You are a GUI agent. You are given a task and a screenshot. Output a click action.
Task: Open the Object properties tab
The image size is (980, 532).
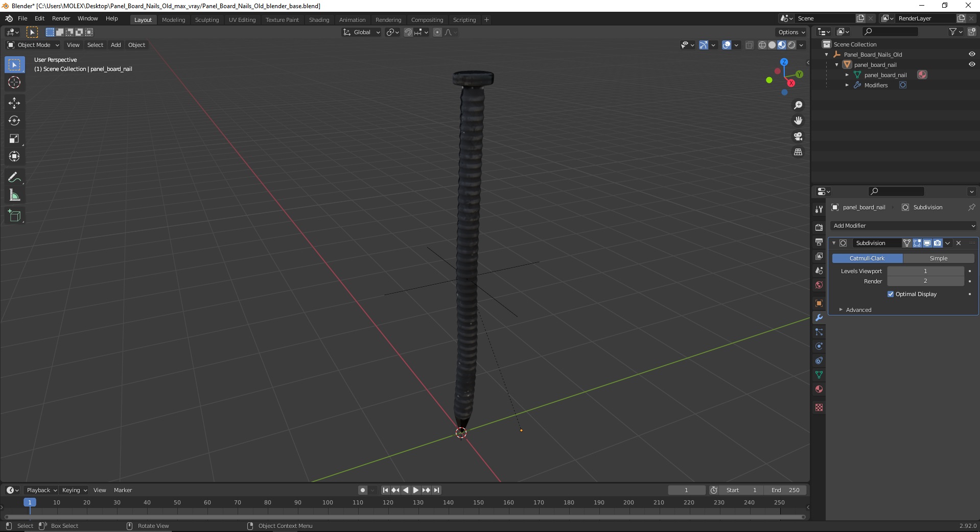(x=819, y=303)
